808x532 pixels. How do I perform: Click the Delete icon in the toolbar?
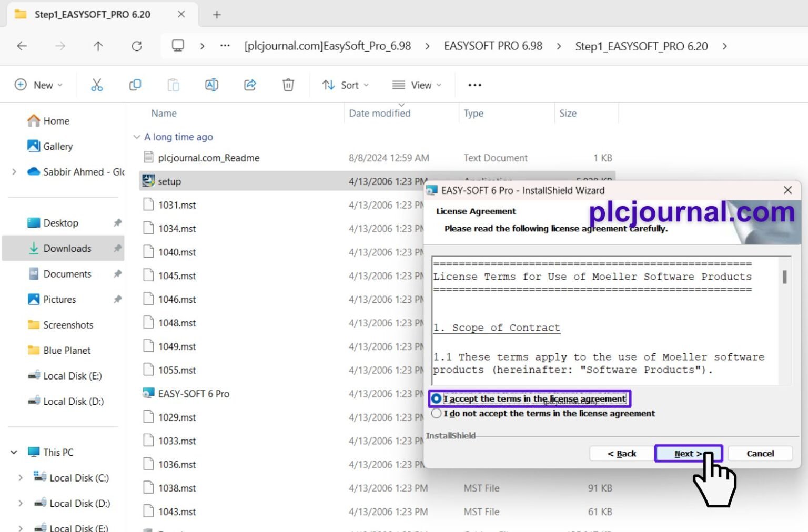(288, 85)
